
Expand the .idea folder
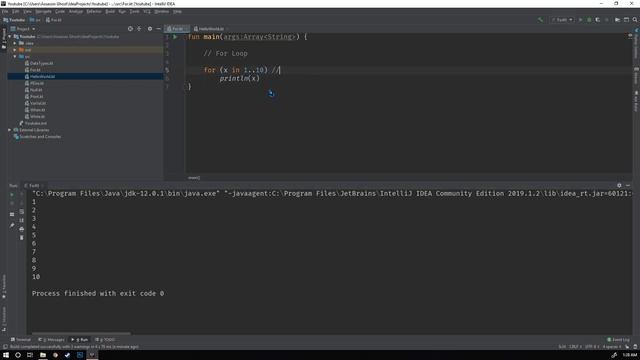pyautogui.click(x=15, y=43)
